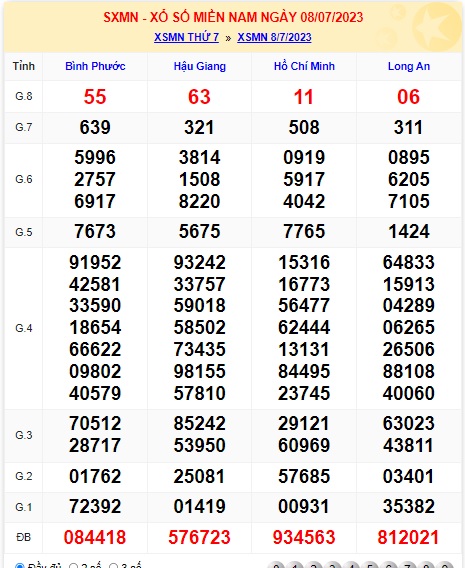
Task: Click digit ball 5 filter
Action: (370, 565)
